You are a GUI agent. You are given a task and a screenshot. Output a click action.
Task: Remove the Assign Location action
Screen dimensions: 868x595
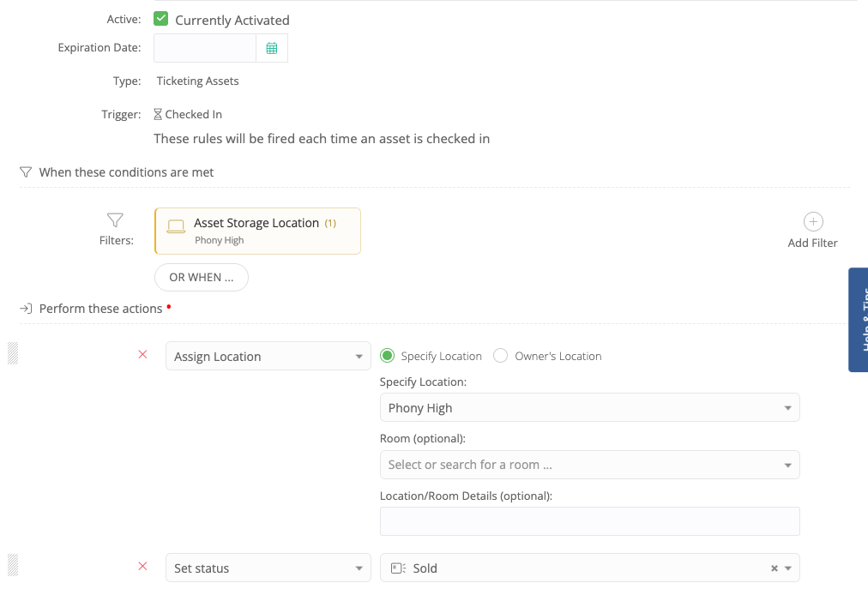click(x=143, y=354)
